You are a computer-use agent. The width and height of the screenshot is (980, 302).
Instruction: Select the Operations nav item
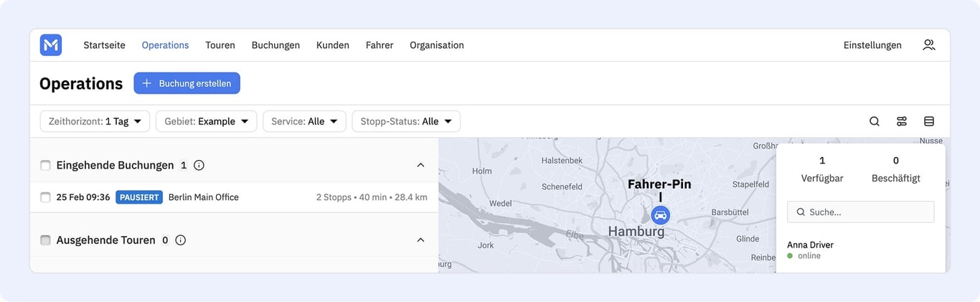tap(165, 45)
